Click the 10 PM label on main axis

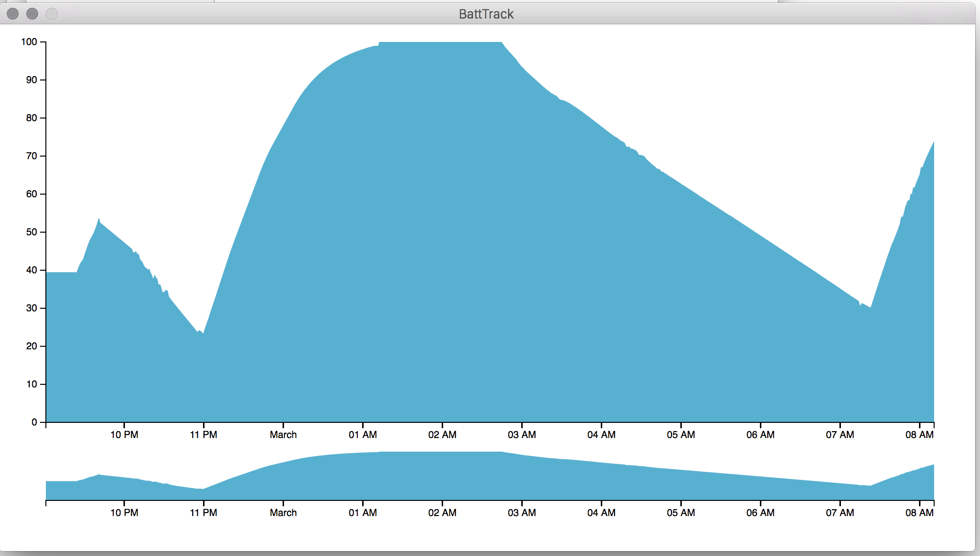[124, 435]
